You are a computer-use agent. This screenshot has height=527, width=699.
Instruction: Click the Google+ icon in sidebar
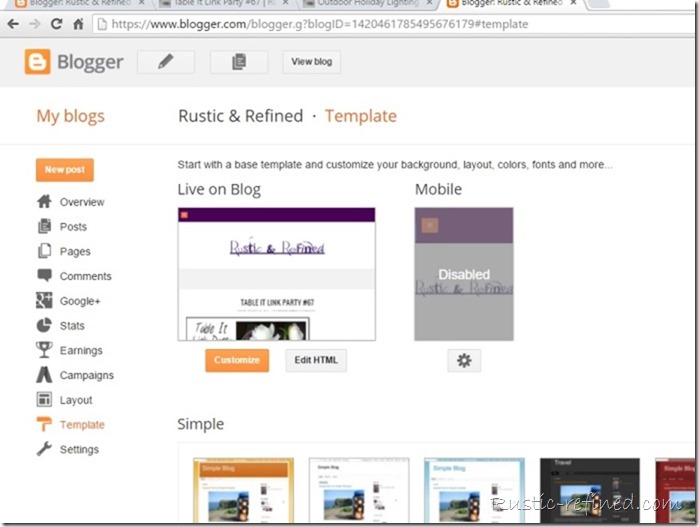pyautogui.click(x=44, y=301)
